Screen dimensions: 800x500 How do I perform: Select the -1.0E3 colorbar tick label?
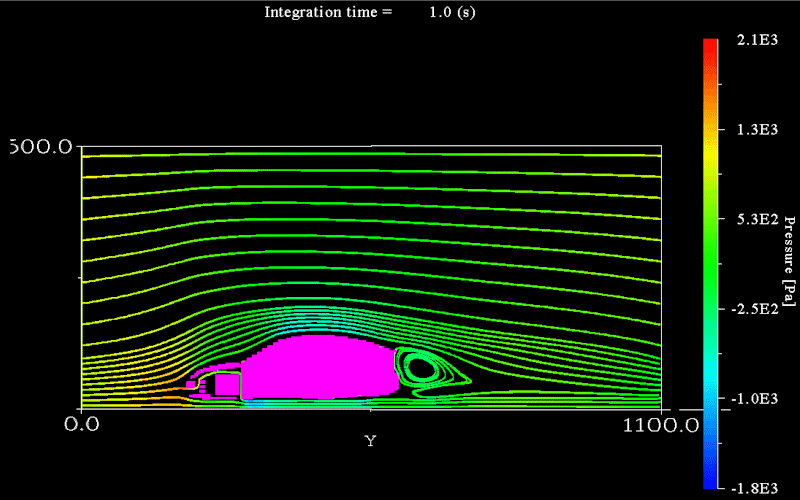tap(752, 398)
